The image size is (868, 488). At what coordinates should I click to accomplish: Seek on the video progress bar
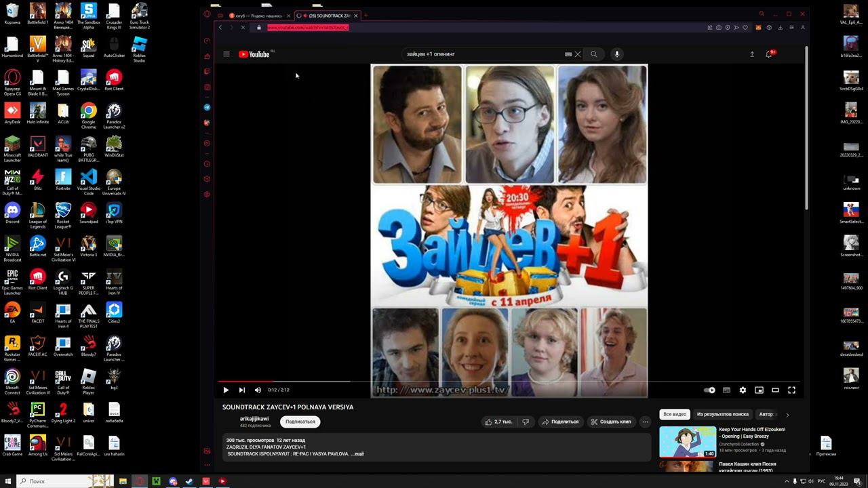pos(509,381)
